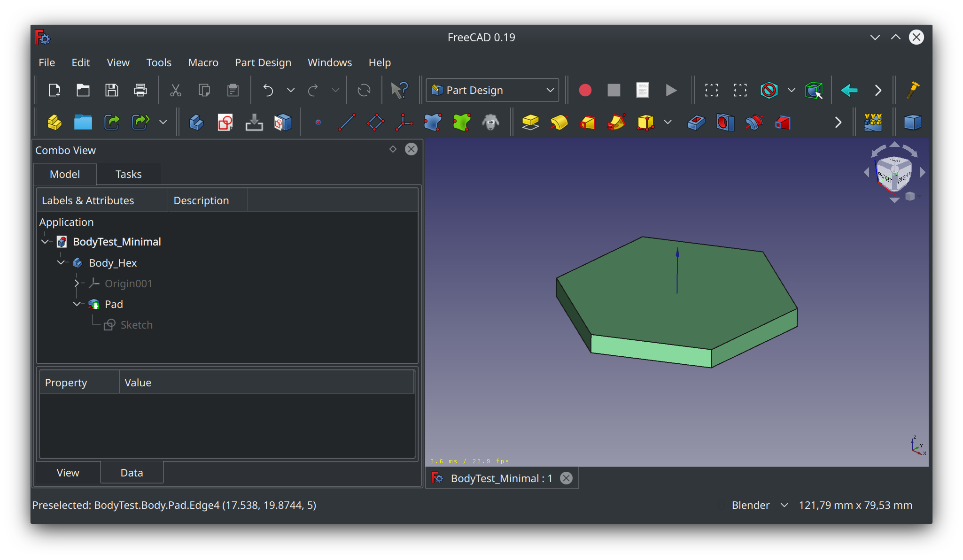Click the Pad feature icon in toolbar
963x560 pixels.
[x=530, y=123]
